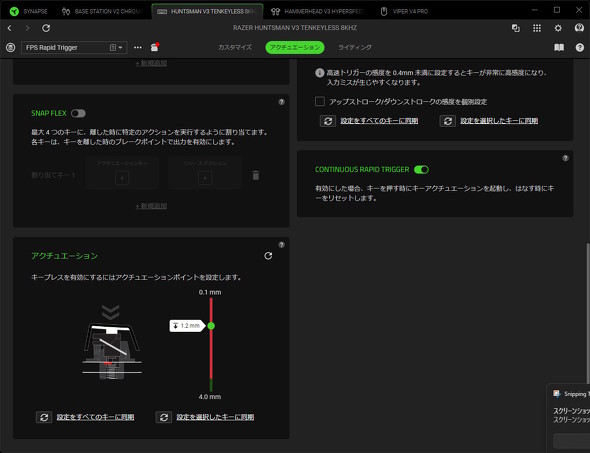This screenshot has width=590, height=453.
Task: Click the refresh icon in navigation bar
Action: click(46, 28)
